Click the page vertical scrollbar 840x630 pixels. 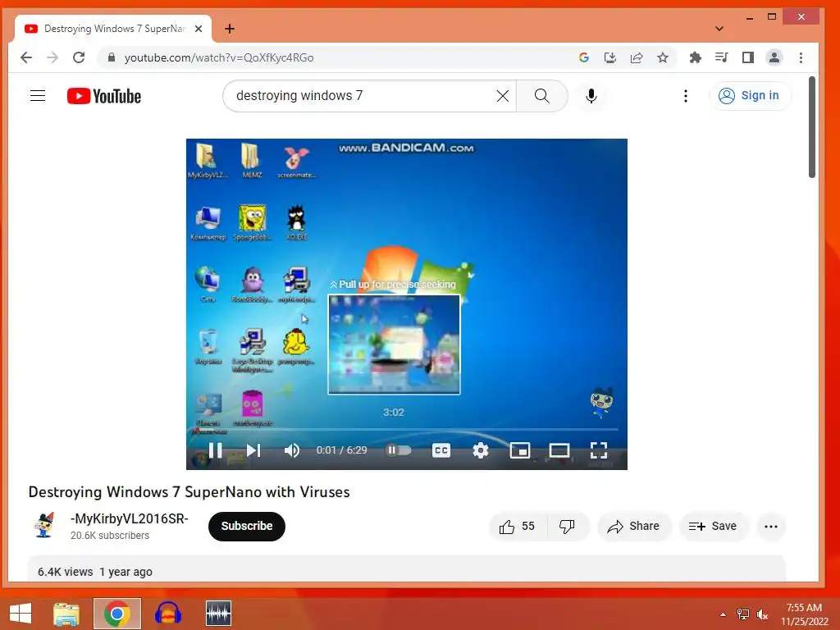click(x=812, y=127)
